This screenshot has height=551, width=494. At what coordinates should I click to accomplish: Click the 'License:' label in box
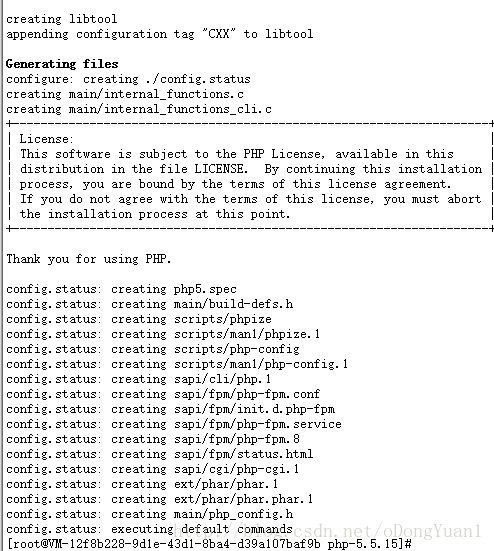point(46,139)
